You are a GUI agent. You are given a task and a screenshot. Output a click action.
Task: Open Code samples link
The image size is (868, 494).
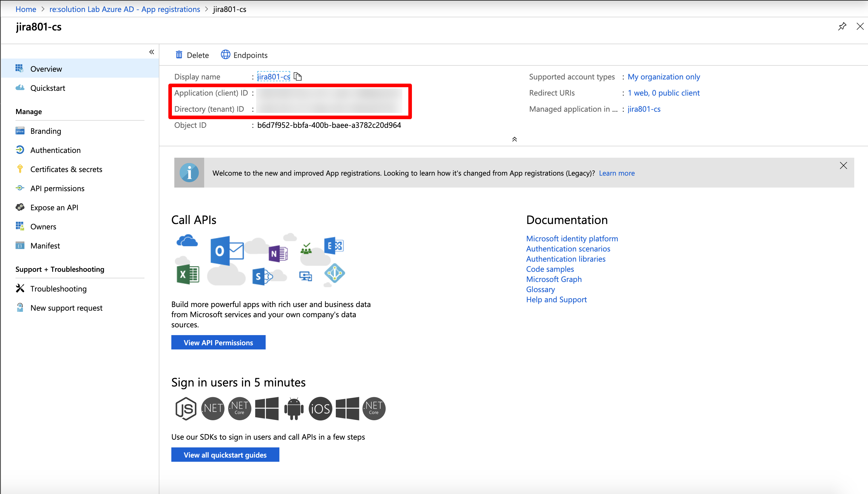550,269
